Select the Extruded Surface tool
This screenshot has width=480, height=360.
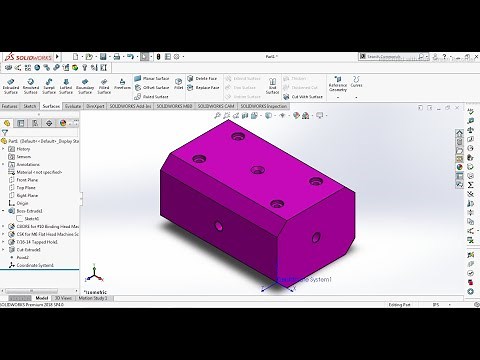11,86
